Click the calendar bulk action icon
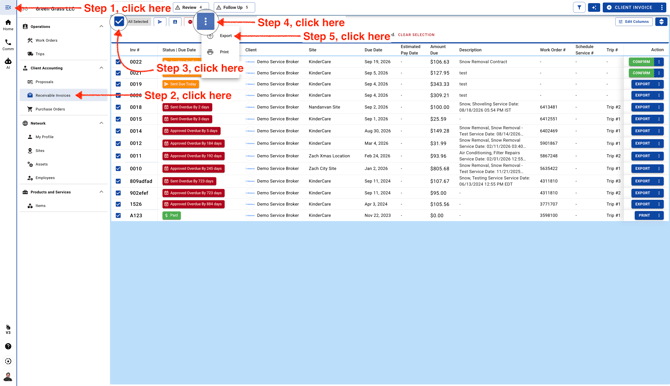This screenshot has height=386, width=670. (175, 22)
